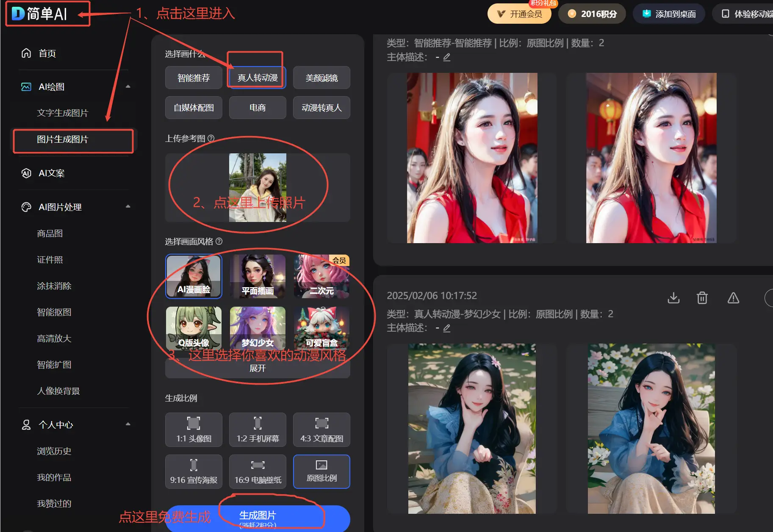Switch to the 动漫转真人 tab
This screenshot has width=773, height=532.
pos(321,108)
